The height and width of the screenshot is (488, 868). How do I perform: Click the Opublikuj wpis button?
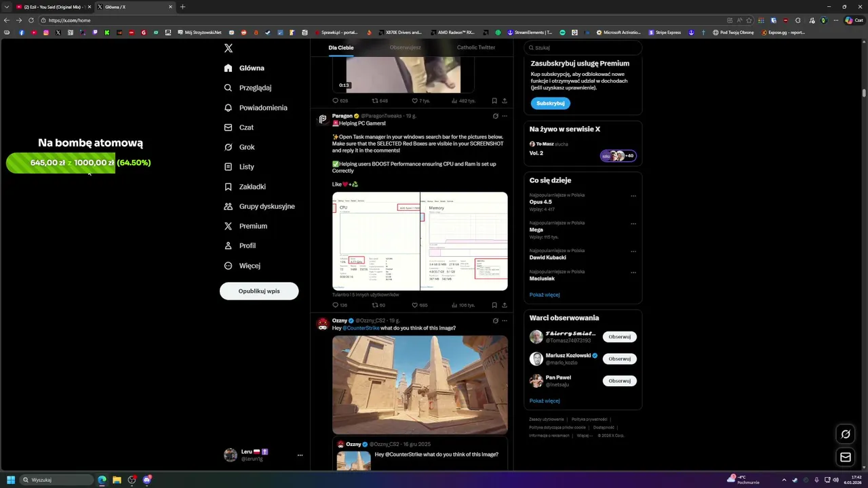(x=259, y=291)
